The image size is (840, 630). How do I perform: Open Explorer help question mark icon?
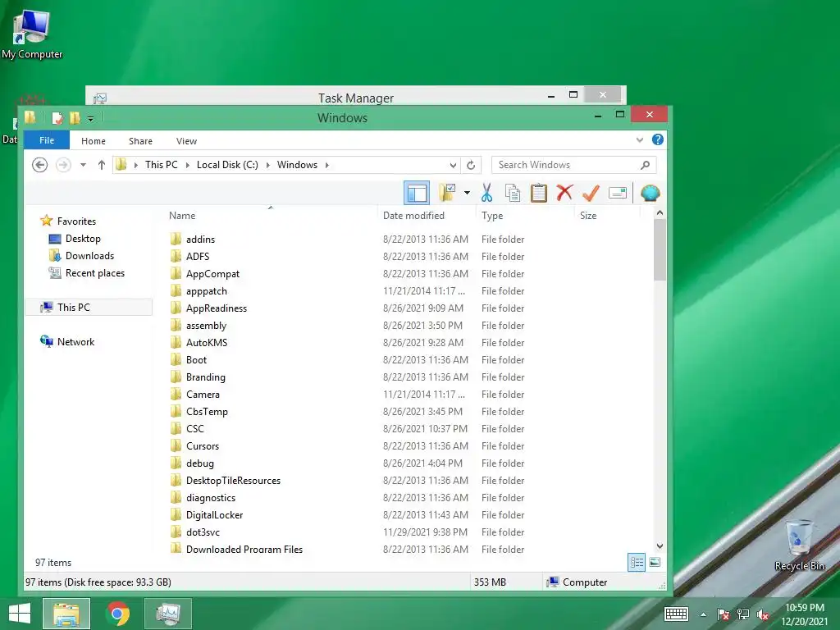point(657,139)
